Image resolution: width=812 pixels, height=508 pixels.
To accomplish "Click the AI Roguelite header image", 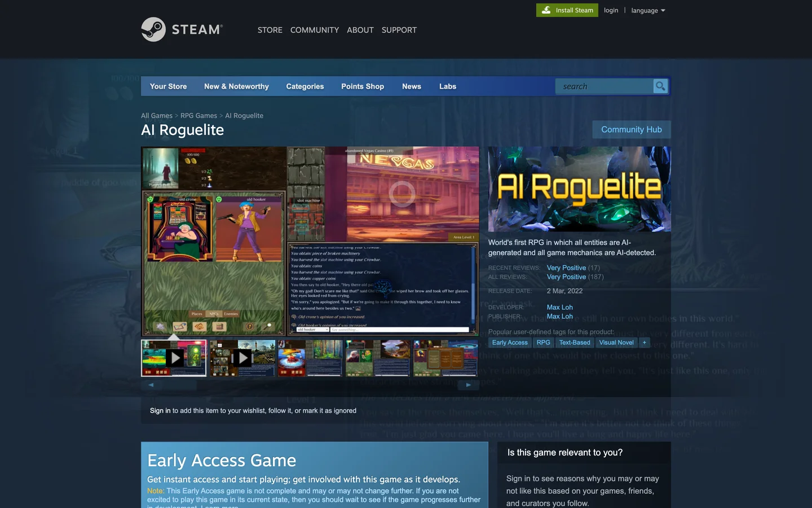I will [580, 189].
